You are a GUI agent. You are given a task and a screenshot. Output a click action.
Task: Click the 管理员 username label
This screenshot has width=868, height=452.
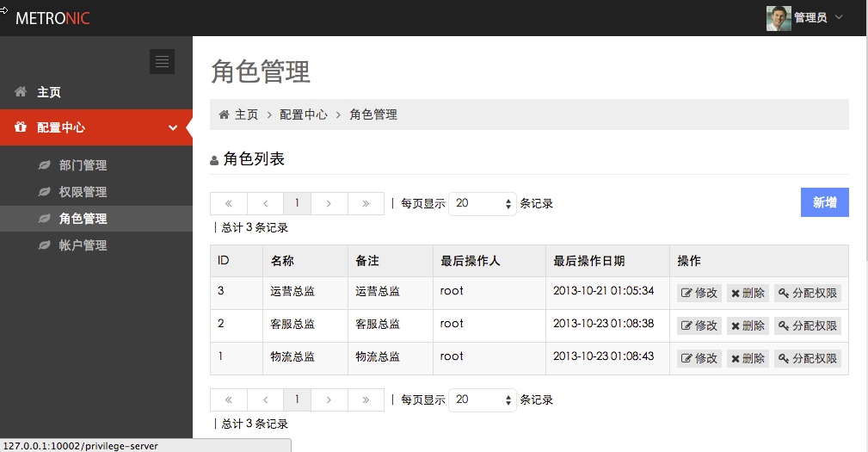pos(810,18)
